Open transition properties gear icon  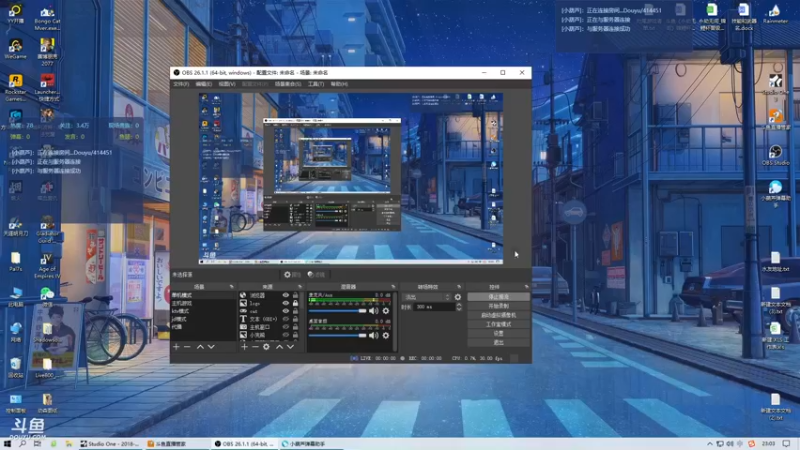click(458, 297)
